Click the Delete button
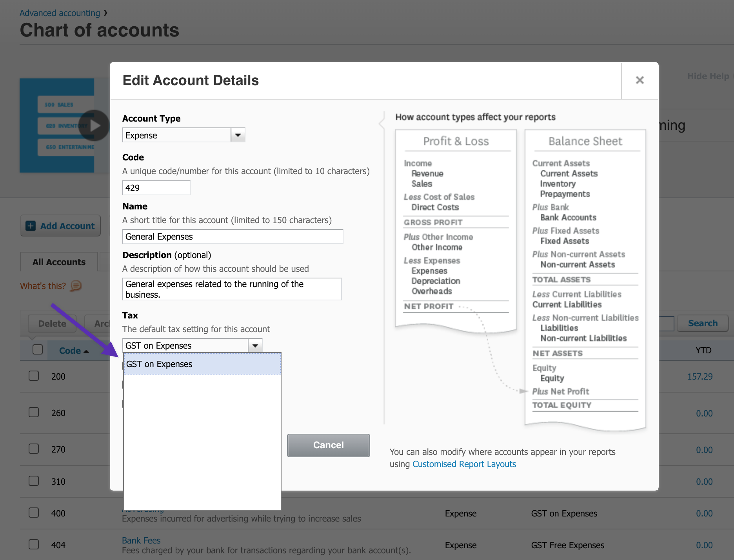 [52, 323]
